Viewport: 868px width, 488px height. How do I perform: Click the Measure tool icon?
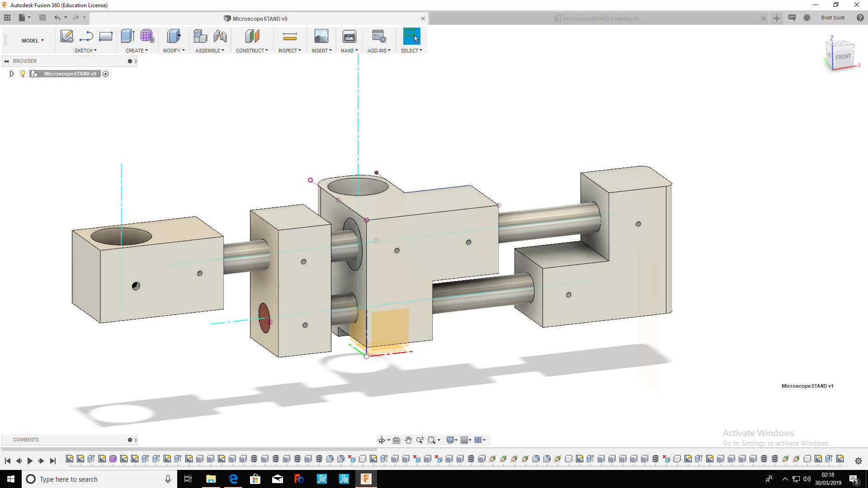(290, 36)
